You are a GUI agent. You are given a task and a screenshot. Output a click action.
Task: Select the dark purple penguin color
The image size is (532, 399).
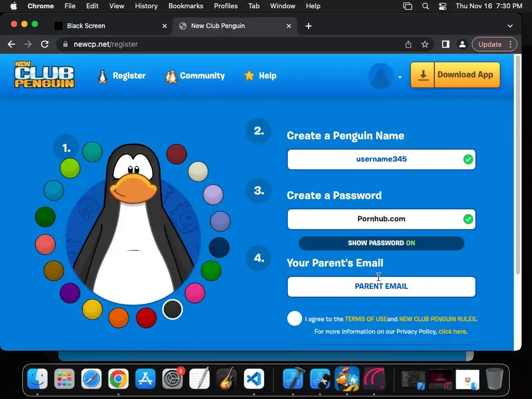tap(70, 293)
